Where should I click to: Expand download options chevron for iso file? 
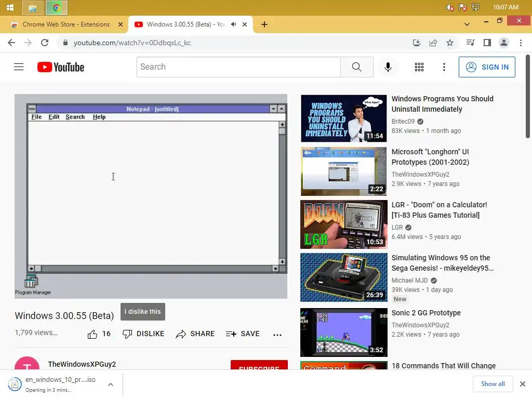click(x=110, y=384)
